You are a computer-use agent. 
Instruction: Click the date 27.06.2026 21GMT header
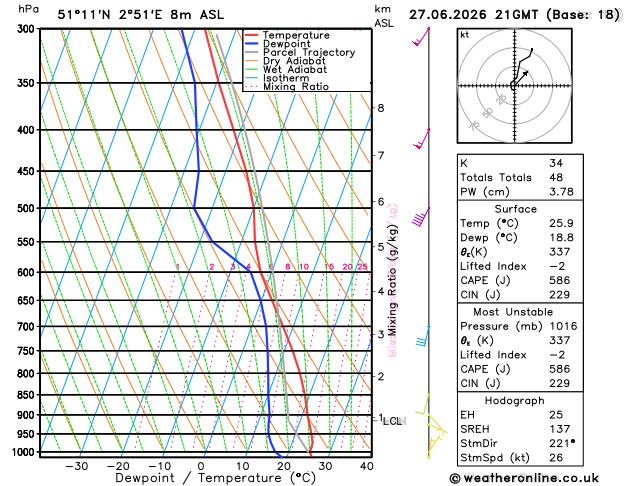coord(473,15)
